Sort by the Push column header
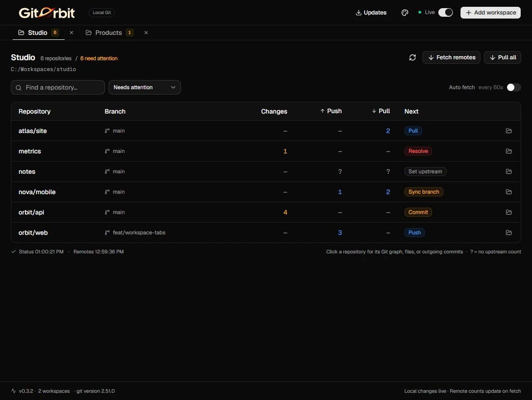532x400 pixels. (x=331, y=111)
